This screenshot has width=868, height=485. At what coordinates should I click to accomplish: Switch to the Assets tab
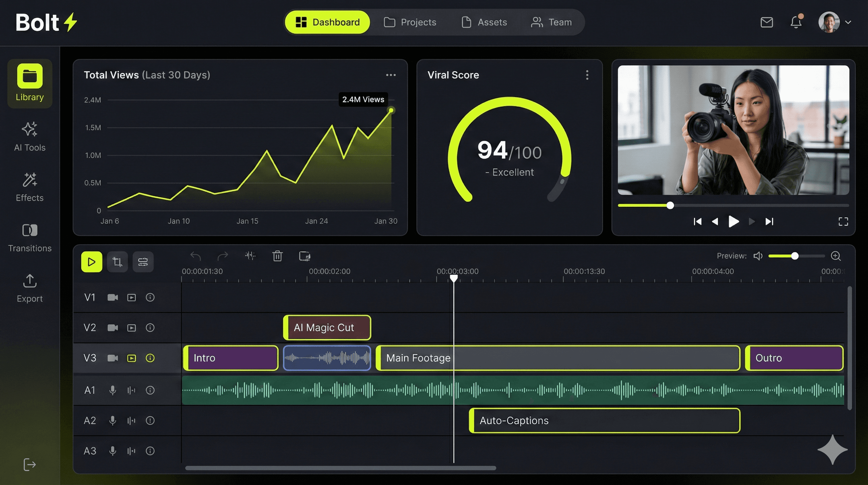(484, 22)
